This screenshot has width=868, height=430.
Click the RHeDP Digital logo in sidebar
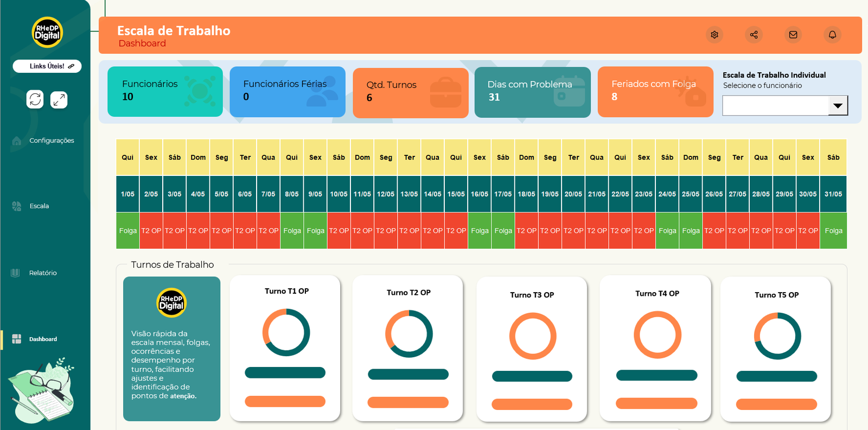(x=47, y=33)
